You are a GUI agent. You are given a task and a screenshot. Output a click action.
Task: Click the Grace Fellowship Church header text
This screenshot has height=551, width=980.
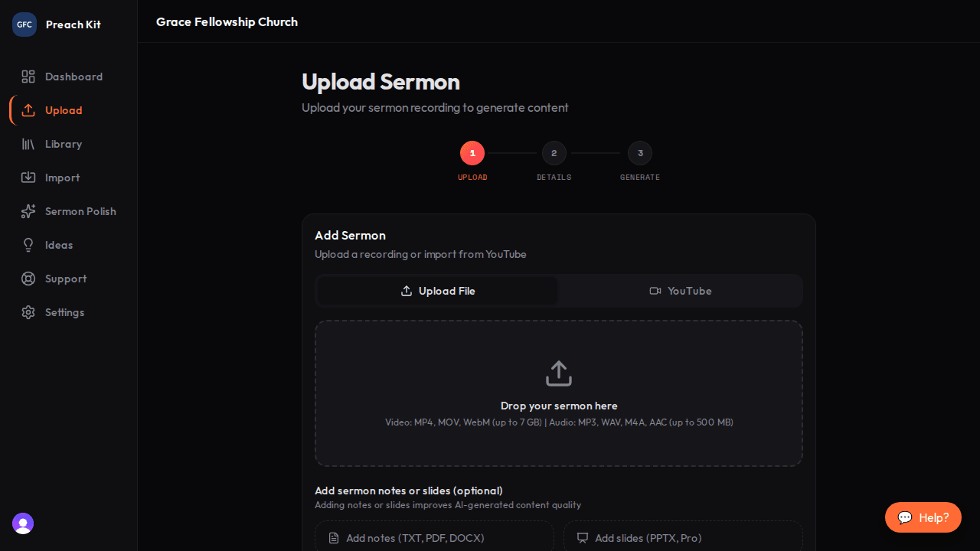(x=227, y=21)
